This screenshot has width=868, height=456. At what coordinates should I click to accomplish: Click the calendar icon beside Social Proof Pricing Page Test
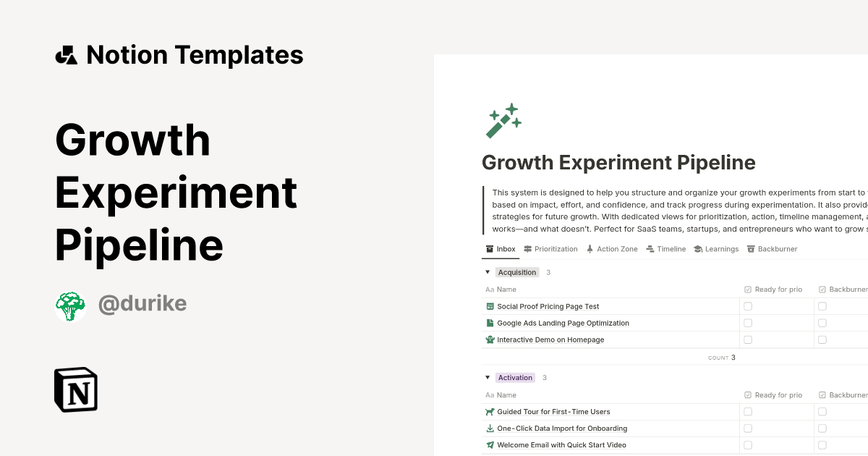tap(490, 305)
